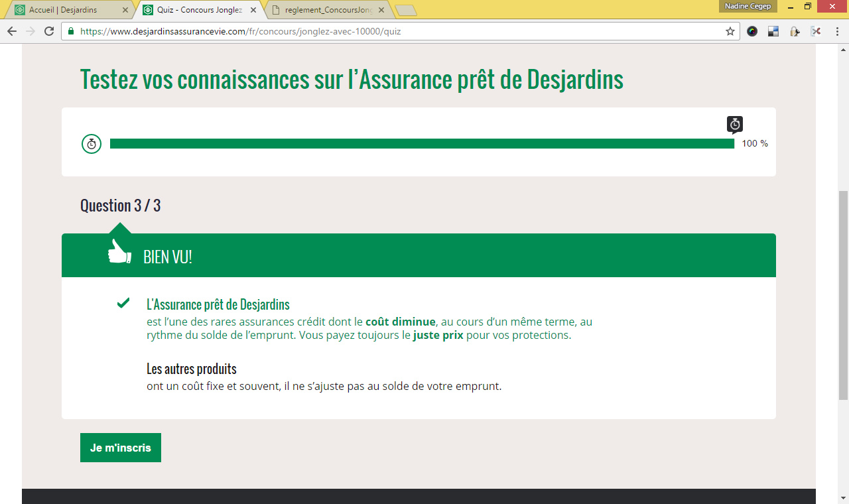Close the Quiz - Concours Jonglez tab
Viewport: 849px width, 504px height.
(x=253, y=10)
